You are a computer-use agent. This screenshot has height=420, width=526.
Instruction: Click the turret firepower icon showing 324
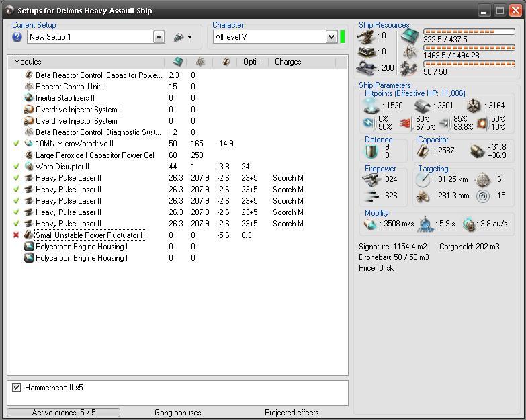coord(371,179)
